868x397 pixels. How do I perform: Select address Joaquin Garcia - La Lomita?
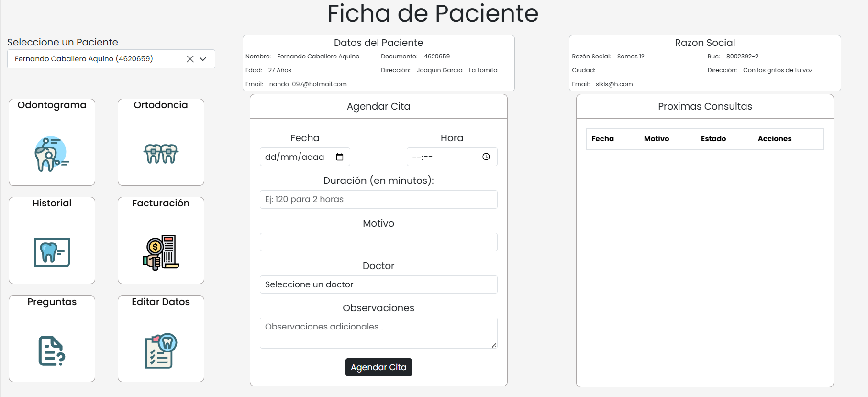point(456,70)
